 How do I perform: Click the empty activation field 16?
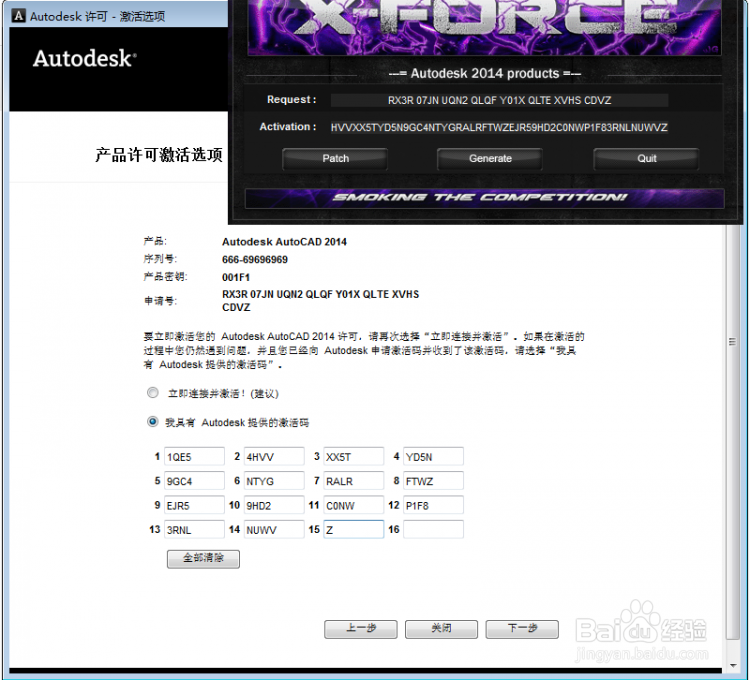433,529
